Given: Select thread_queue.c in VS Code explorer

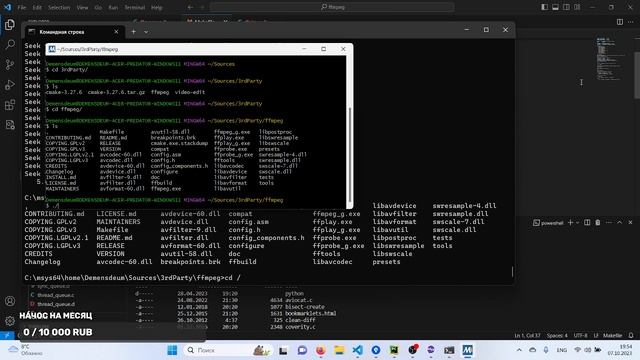Looking at the screenshot, I should click(x=56, y=295).
